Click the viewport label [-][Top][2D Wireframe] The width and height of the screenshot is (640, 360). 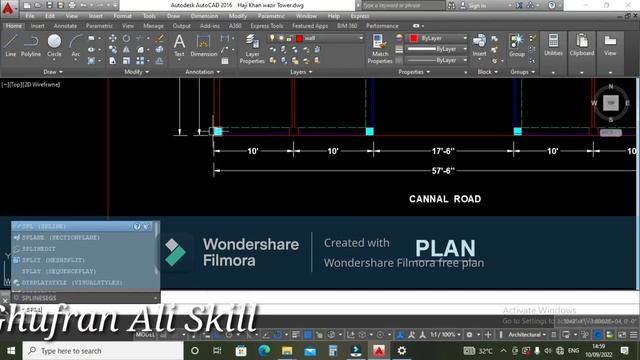tap(31, 85)
